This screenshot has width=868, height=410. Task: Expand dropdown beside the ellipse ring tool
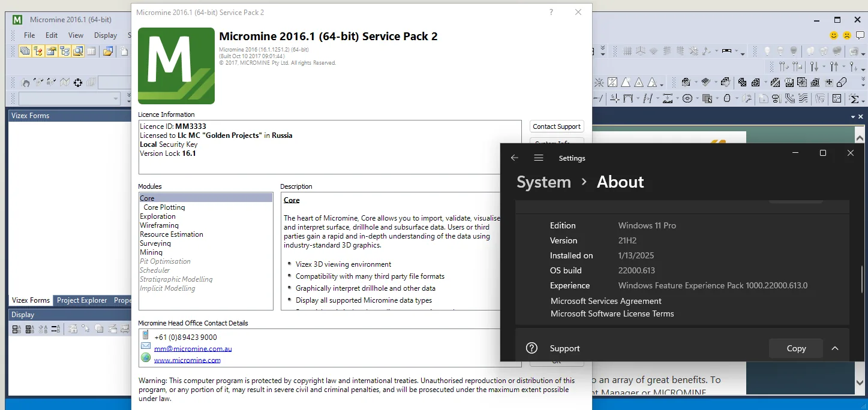pyautogui.click(x=697, y=98)
